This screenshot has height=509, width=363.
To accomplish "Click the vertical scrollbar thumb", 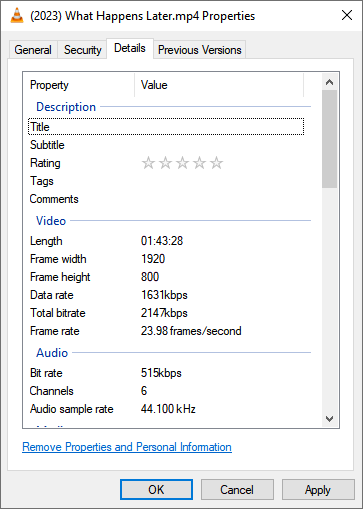I will [329, 139].
